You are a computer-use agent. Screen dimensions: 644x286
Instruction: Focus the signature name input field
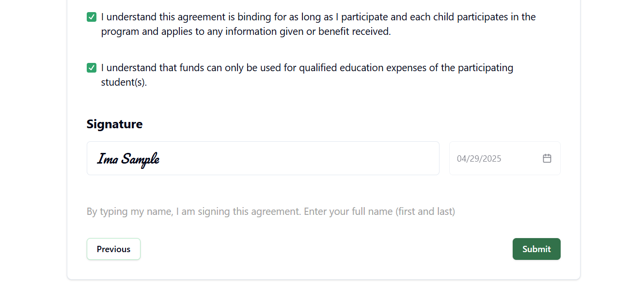point(263,158)
